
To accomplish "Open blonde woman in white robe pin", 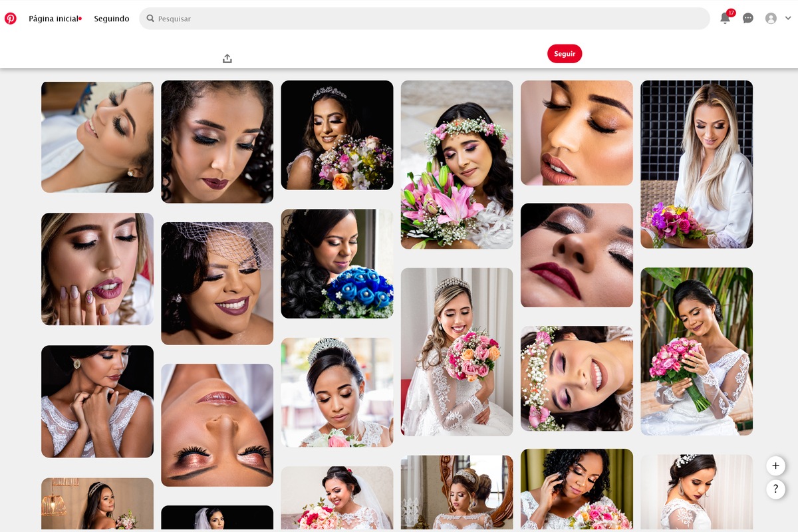I will point(697,164).
